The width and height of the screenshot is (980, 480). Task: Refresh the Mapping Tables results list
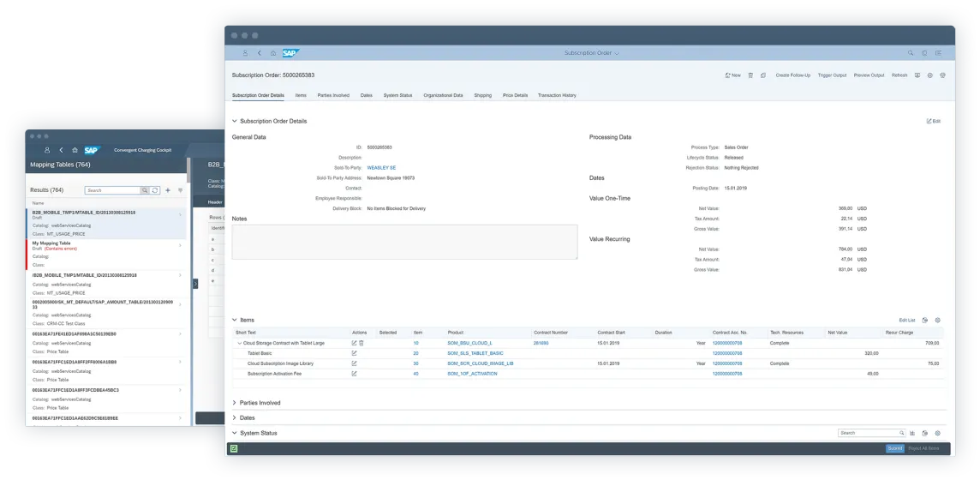click(x=155, y=190)
